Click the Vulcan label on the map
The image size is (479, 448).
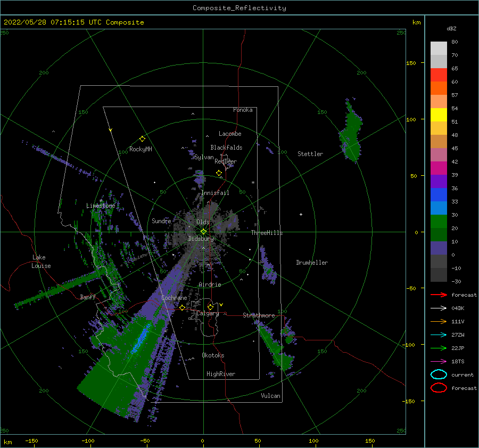[x=270, y=396]
